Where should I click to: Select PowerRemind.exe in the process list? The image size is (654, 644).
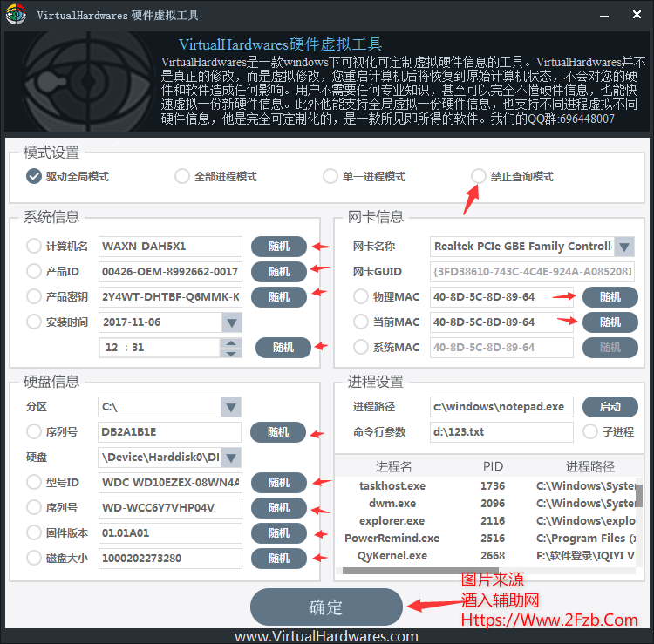coord(486,539)
